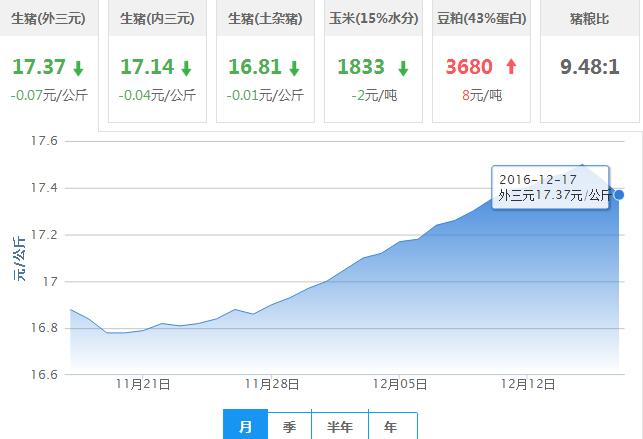Click the 16.8 y-axis label
This screenshot has height=439, width=643.
click(x=44, y=328)
